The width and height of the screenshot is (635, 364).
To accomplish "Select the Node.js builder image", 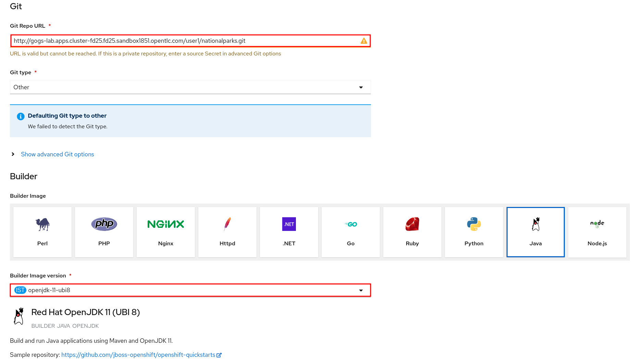I will (x=597, y=232).
